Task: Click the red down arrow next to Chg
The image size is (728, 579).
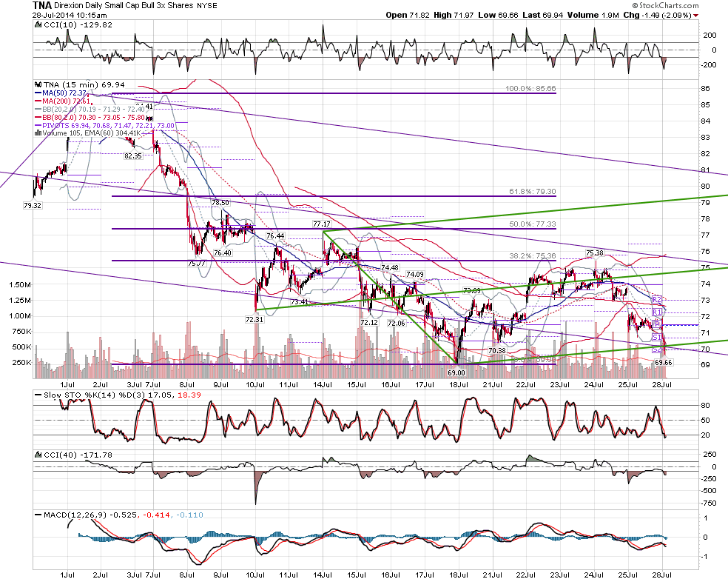Action: point(695,16)
